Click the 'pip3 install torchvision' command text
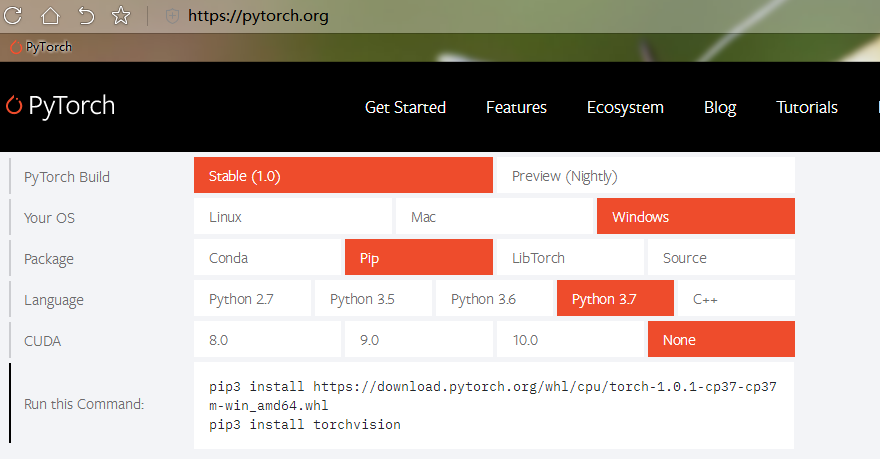The height and width of the screenshot is (459, 880). (x=305, y=424)
